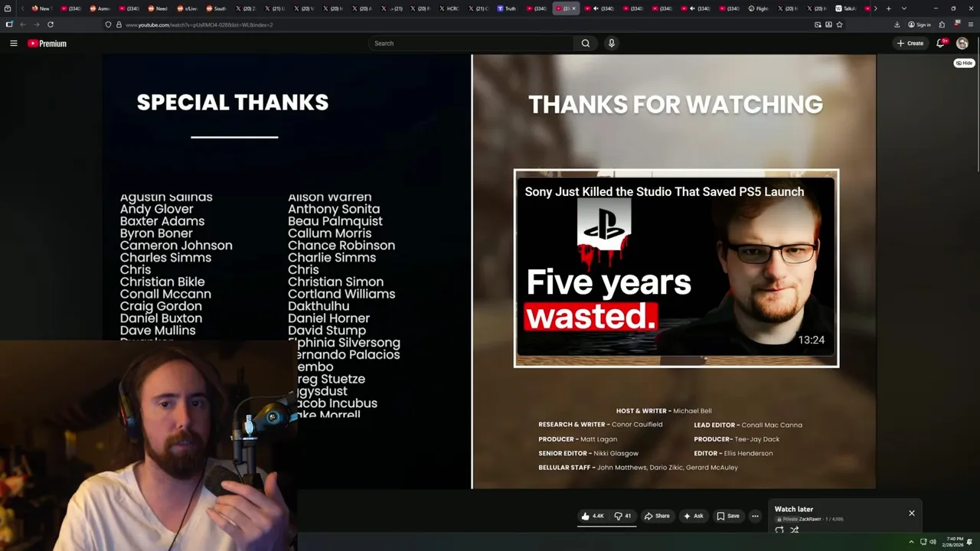Screen dimensions: 980x551
Task: Open site shield tracking protection icon
Action: tap(108, 24)
